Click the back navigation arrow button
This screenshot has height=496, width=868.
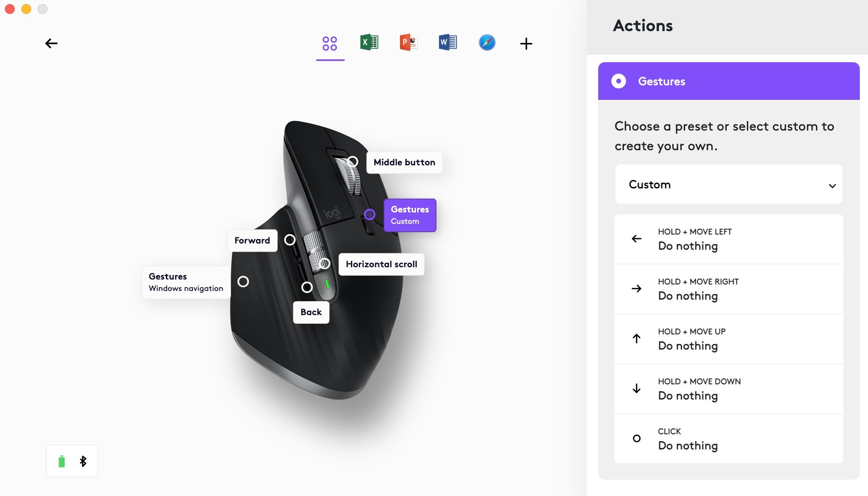pyautogui.click(x=51, y=43)
